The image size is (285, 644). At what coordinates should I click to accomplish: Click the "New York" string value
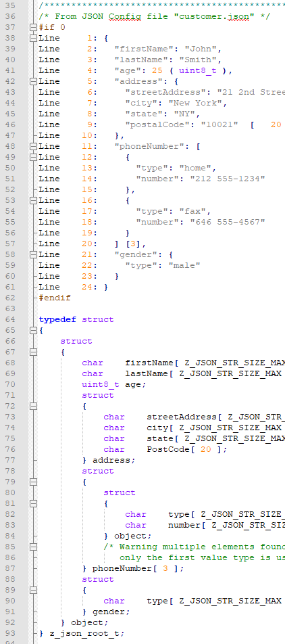click(197, 103)
